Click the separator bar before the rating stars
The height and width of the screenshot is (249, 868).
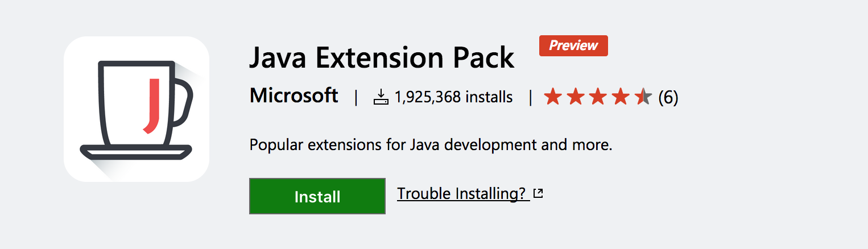tap(530, 97)
